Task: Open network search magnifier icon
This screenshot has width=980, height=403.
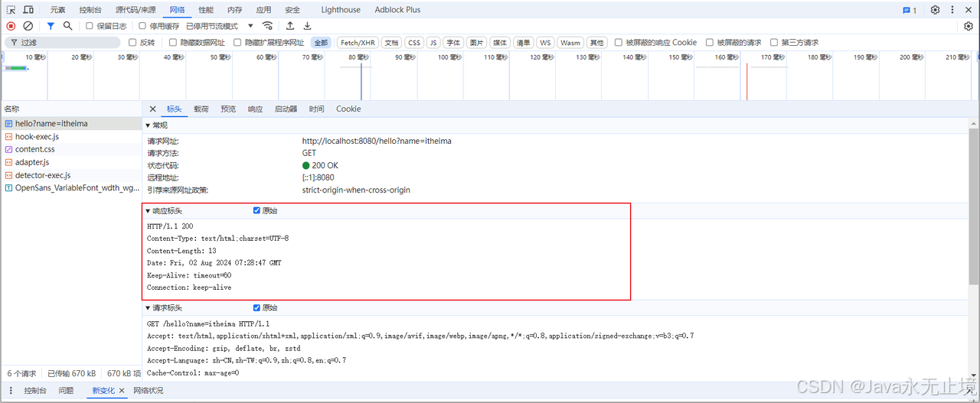Action: [x=68, y=26]
